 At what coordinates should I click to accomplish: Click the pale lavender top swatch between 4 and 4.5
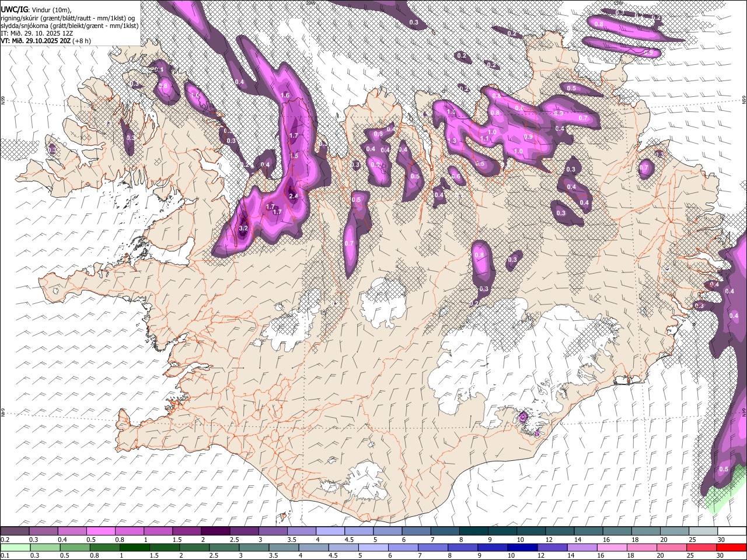click(330, 531)
